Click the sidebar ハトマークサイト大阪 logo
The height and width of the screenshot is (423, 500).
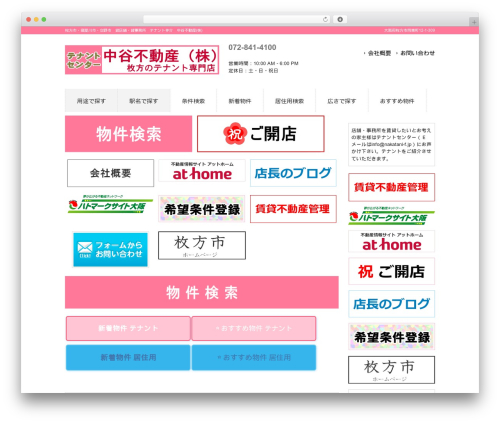pos(392,216)
